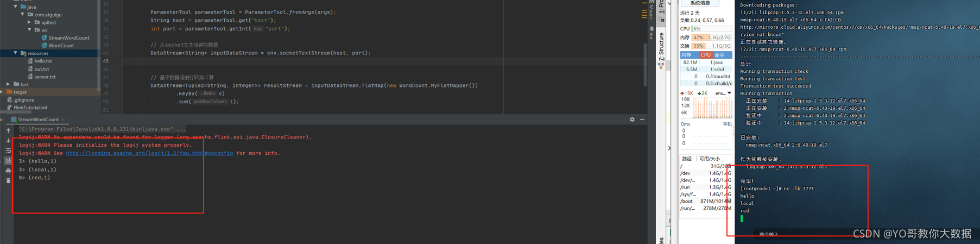Open the run console settings gear
The width and height of the screenshot is (980, 244).
click(632, 120)
